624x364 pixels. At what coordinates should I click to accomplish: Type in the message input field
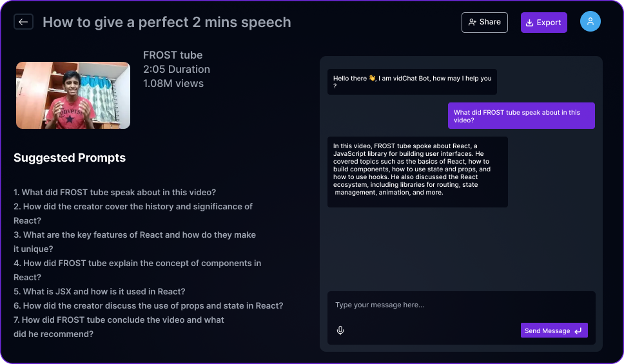(x=462, y=305)
